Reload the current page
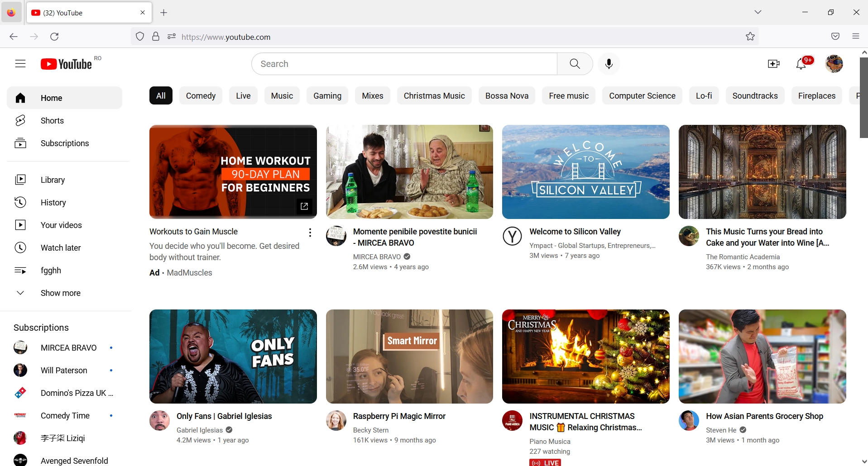This screenshot has height=466, width=868. [54, 37]
